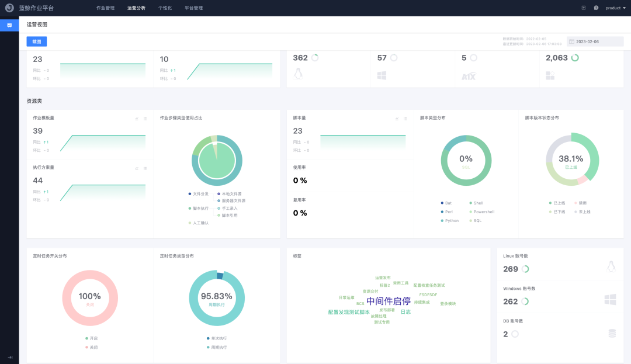The image size is (631, 364).
Task: Open the 平台管理 menu
Action: click(x=193, y=8)
